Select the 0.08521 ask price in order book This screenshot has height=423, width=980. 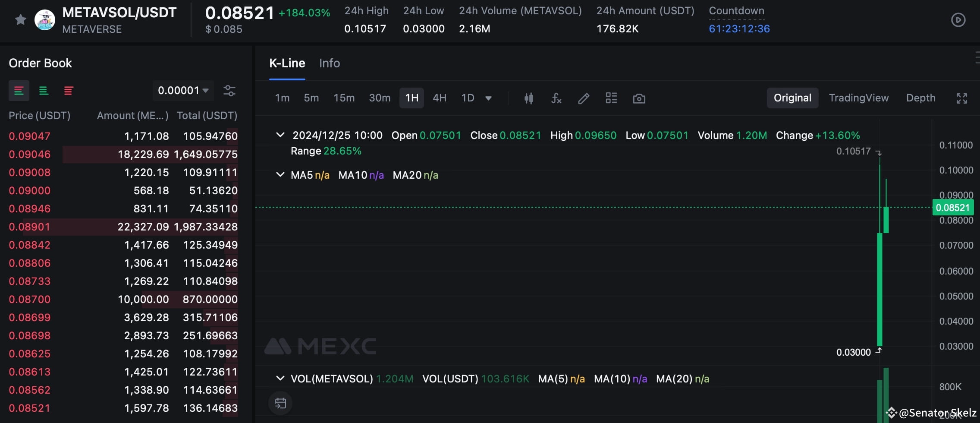pyautogui.click(x=30, y=408)
